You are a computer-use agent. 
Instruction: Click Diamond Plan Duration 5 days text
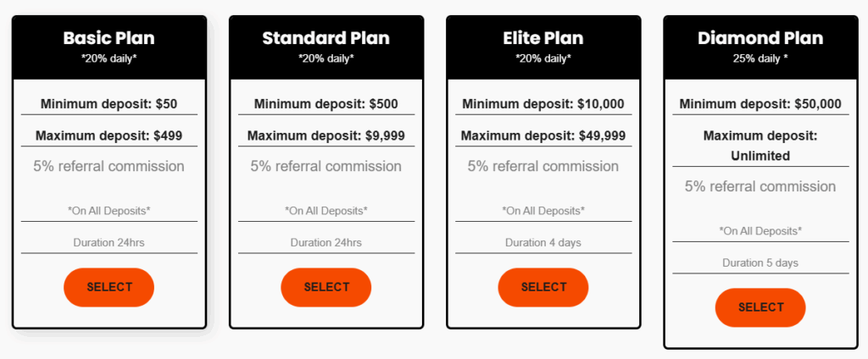tap(760, 263)
